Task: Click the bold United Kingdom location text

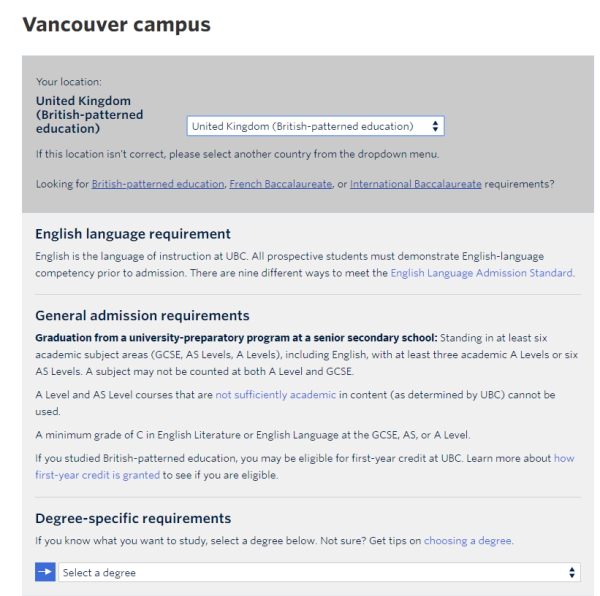Action: click(90, 114)
